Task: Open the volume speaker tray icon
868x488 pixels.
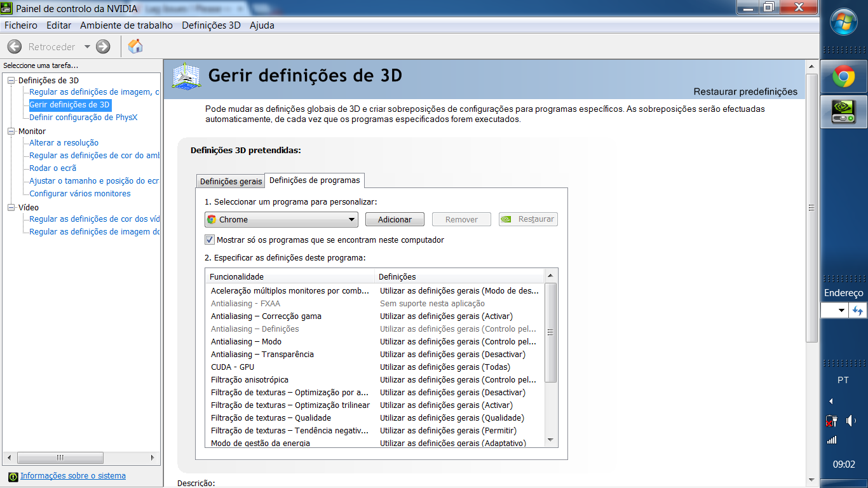Action: pos(851,421)
